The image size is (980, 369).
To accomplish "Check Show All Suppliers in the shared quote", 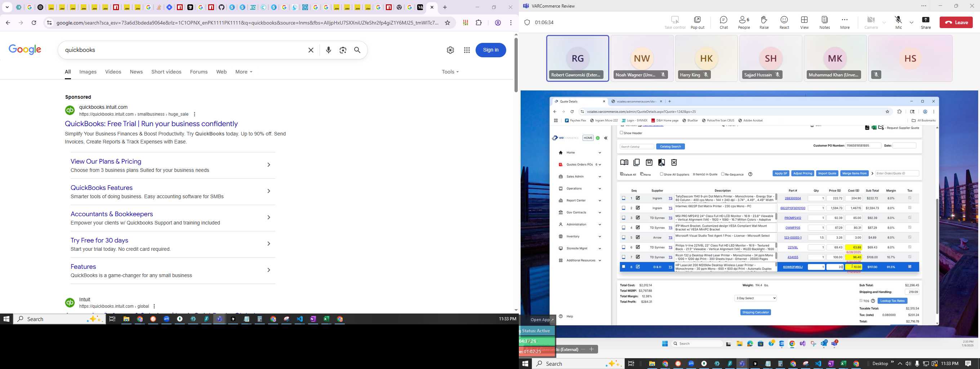I will (x=661, y=174).
